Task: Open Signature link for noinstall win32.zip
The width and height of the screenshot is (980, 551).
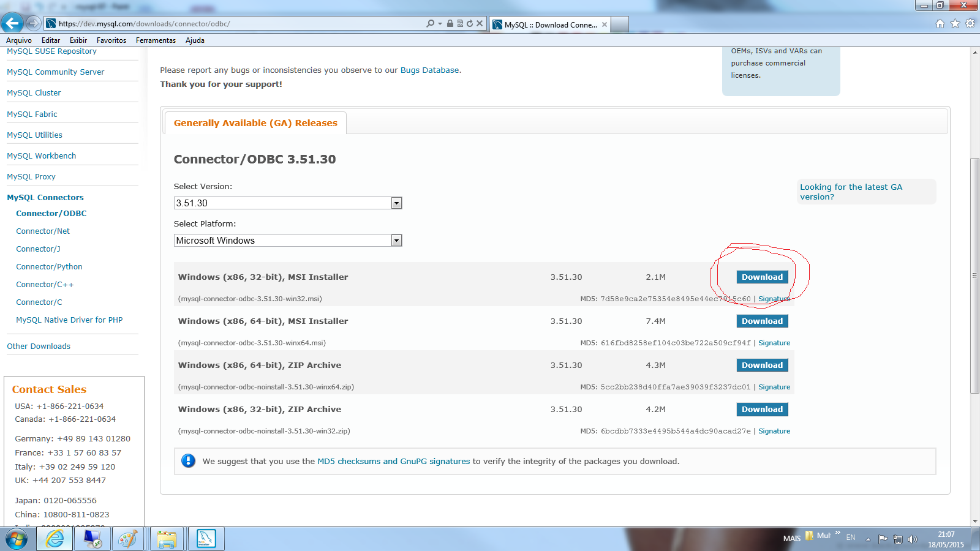Action: pos(774,431)
